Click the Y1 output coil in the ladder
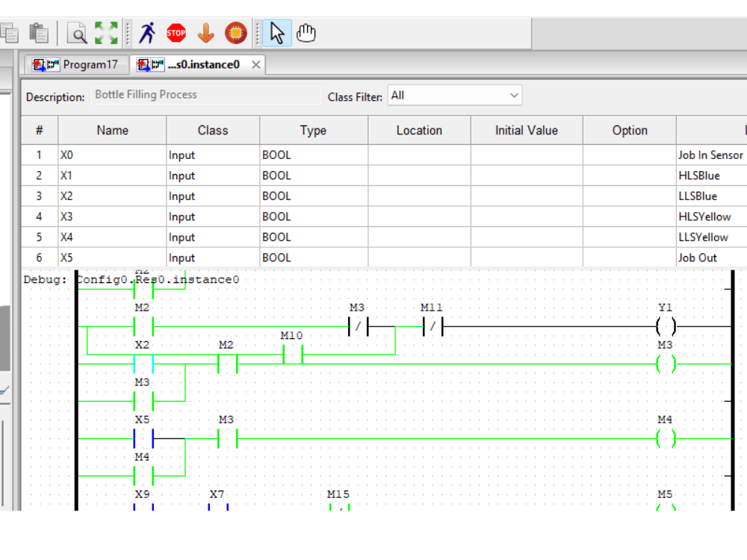Image resolution: width=747 pixels, height=560 pixels. tap(667, 326)
